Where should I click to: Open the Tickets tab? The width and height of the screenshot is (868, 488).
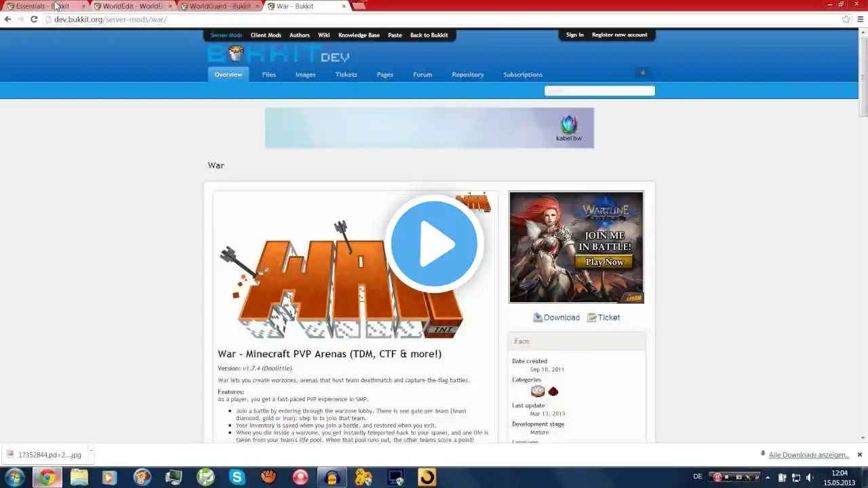(x=346, y=75)
